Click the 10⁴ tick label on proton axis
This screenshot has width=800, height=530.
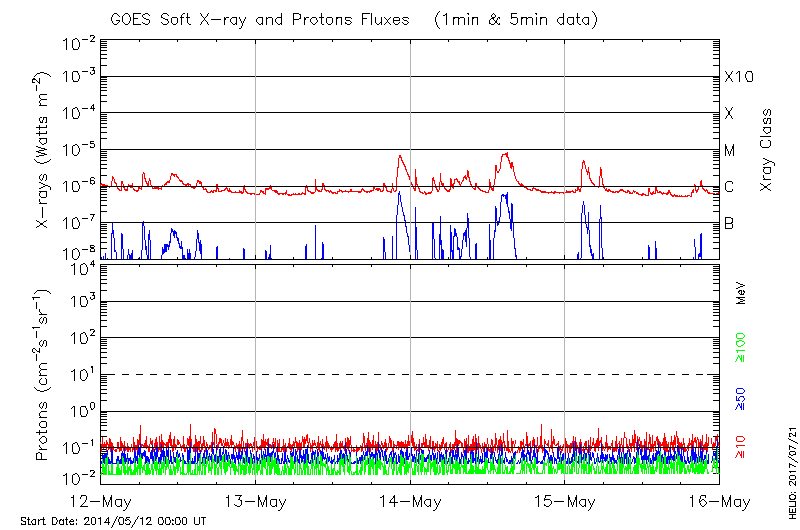[x=81, y=265]
